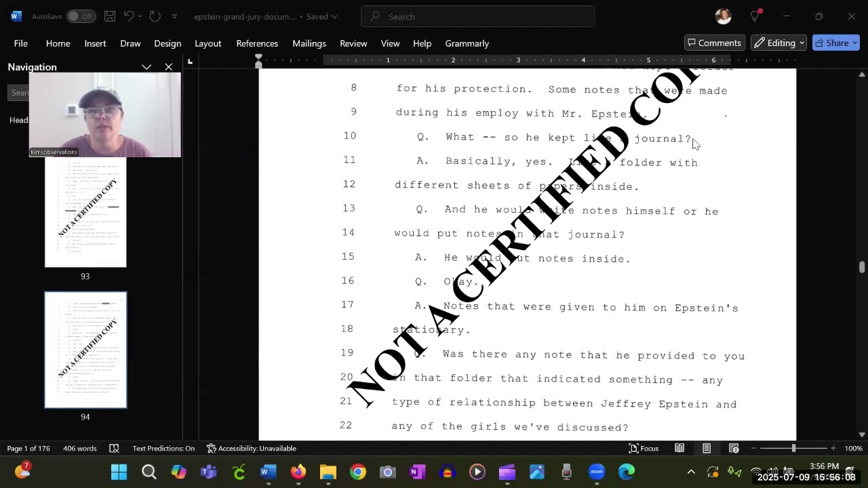The width and height of the screenshot is (868, 488).
Task: Click the Search box in title bar
Action: coord(477,16)
